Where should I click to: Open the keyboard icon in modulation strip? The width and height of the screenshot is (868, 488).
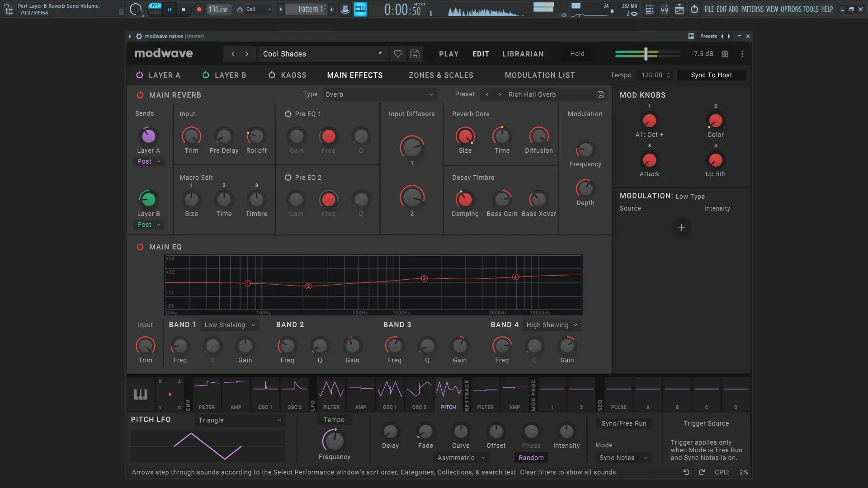141,394
